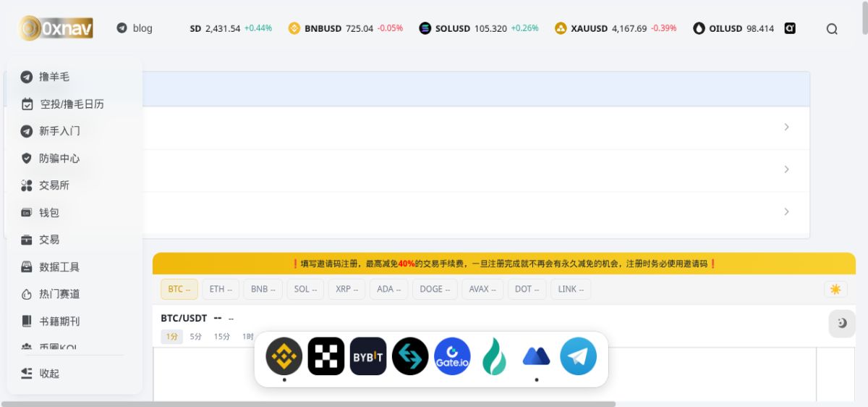Open 新手入门 in the sidebar

pos(59,131)
